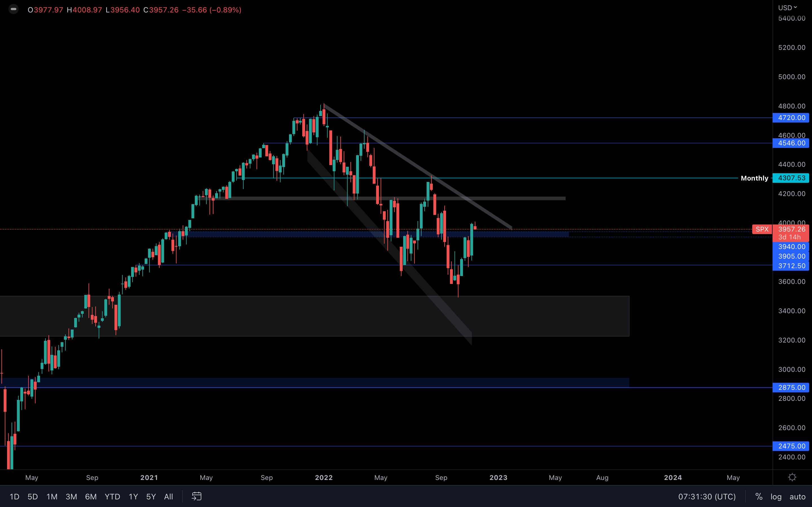Click the 4720.00 price level label
This screenshot has height=507, width=812.
tap(791, 118)
